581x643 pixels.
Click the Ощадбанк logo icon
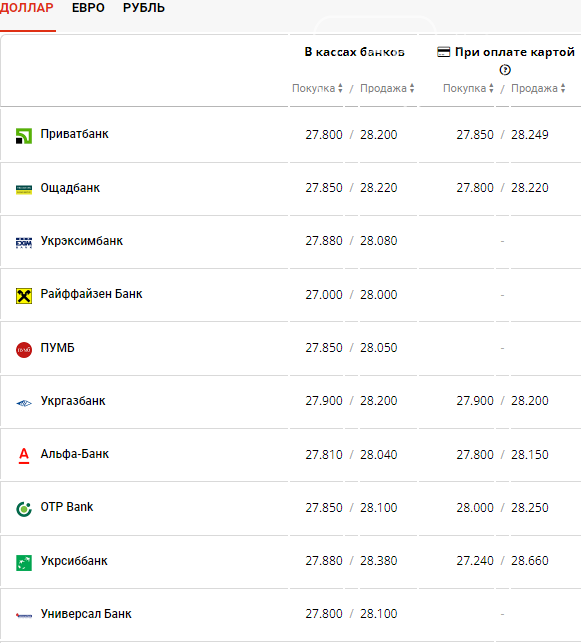[24, 189]
